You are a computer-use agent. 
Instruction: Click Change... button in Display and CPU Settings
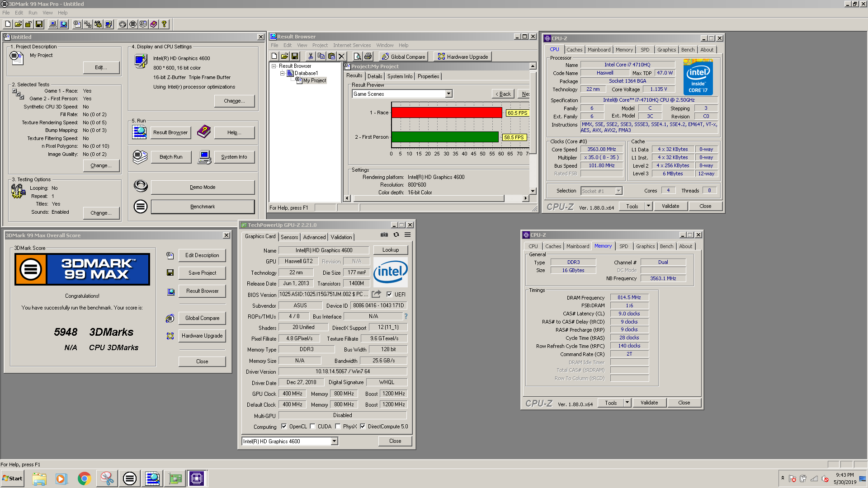tap(234, 101)
